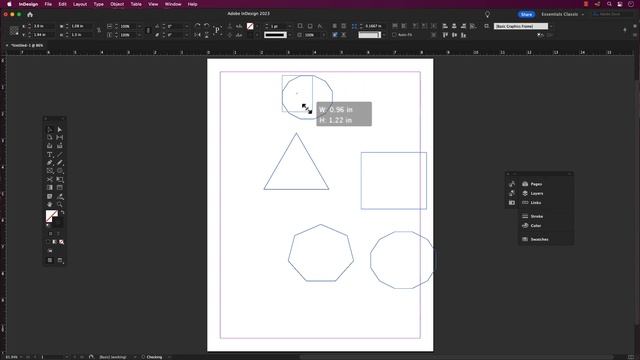Open the zoom level dropdown in status bar
The width and height of the screenshot is (640, 360).
21,357
